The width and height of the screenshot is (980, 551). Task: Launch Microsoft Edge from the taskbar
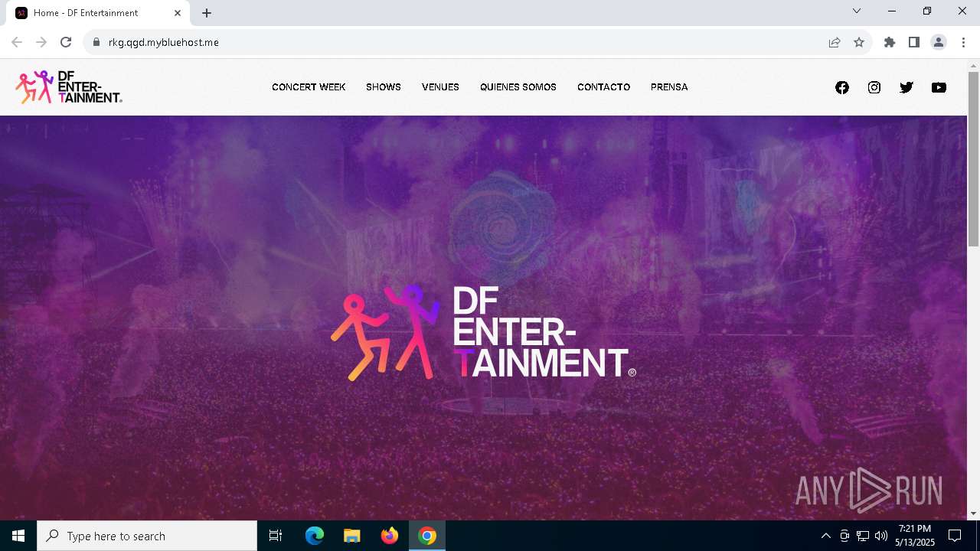point(315,536)
